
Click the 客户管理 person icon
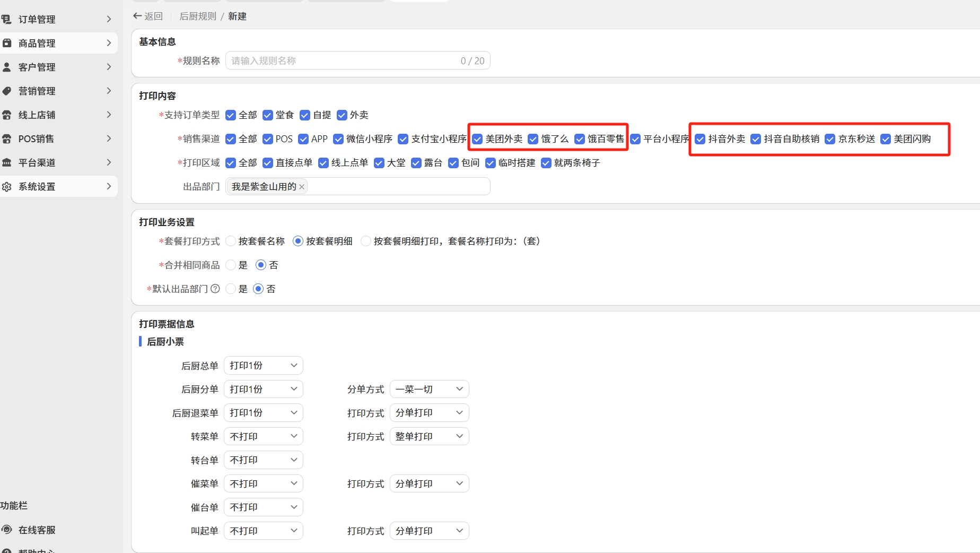pyautogui.click(x=6, y=67)
